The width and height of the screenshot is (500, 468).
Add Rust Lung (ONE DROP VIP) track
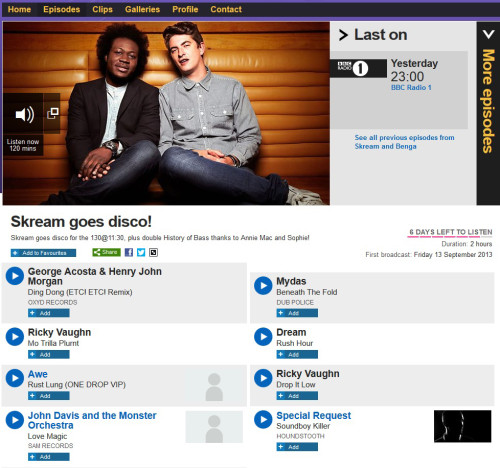pos(49,396)
